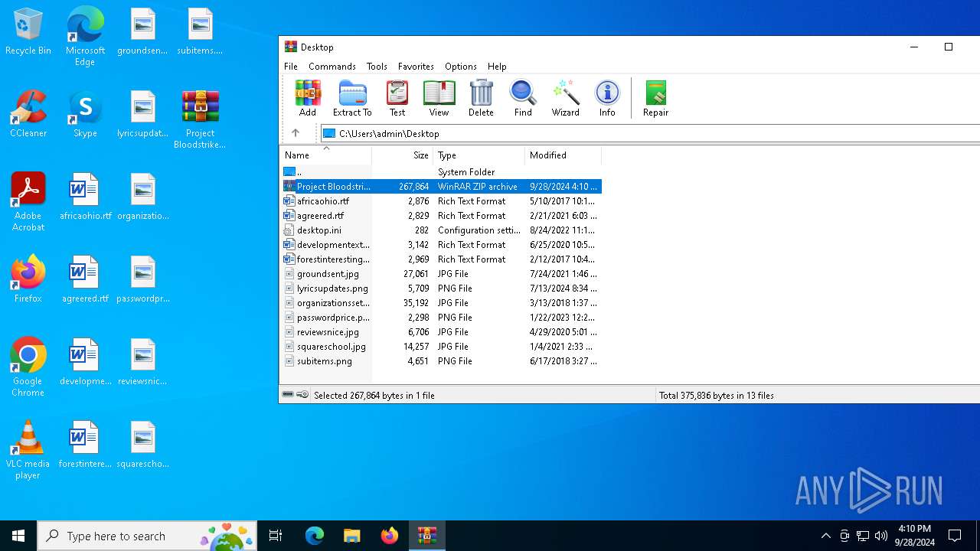980x551 pixels.
Task: Open the File menu
Action: tap(291, 67)
